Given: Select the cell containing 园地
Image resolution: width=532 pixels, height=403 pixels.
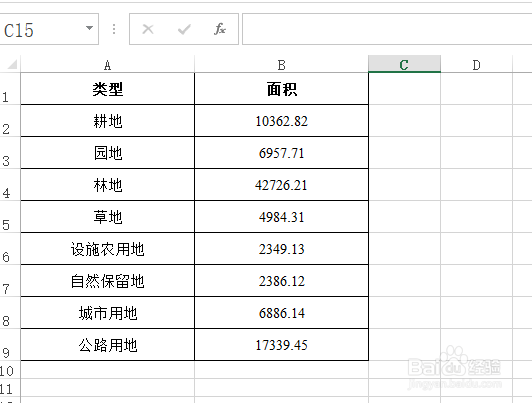Looking at the screenshot, I should (x=108, y=153).
